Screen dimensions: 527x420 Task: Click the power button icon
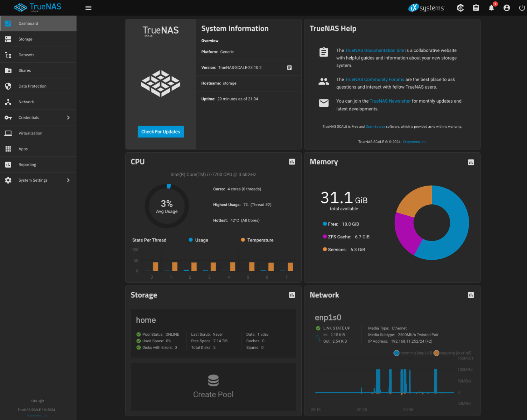point(522,8)
